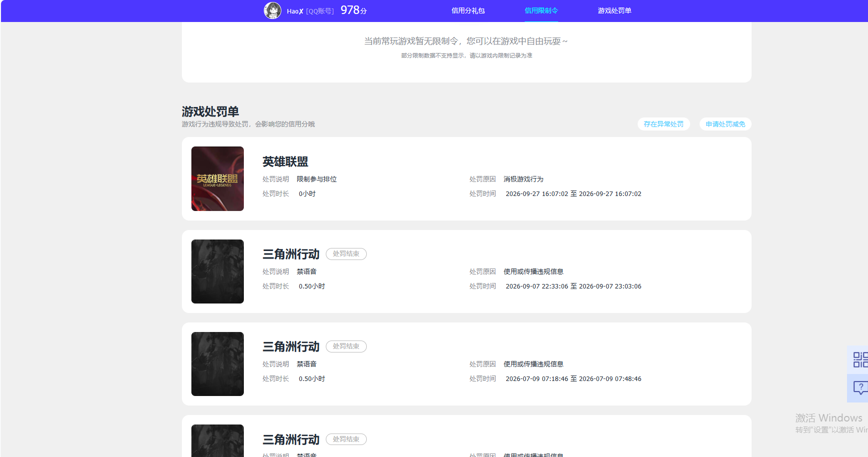This screenshot has width=868, height=457.
Task: Click the 0小时 duration value
Action: click(x=307, y=193)
